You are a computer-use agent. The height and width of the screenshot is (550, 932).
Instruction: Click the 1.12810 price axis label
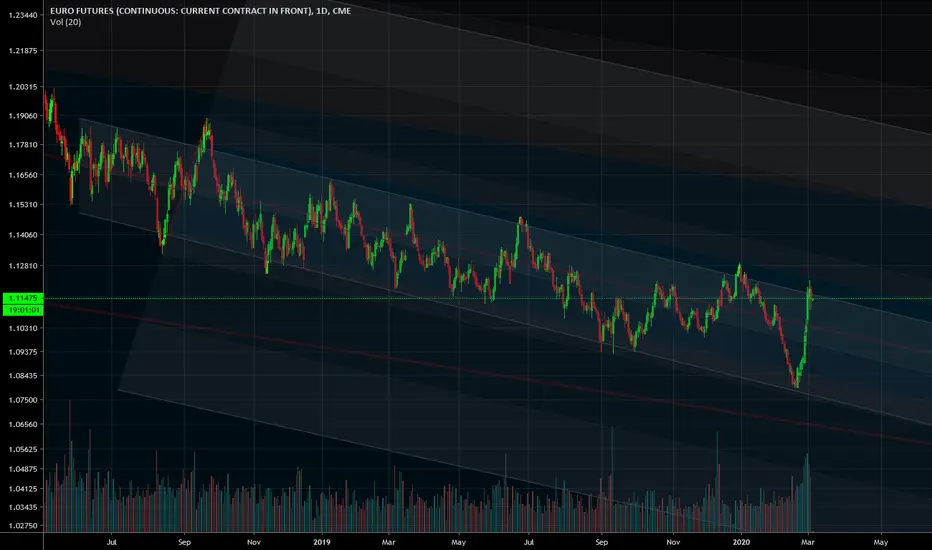coord(23,265)
